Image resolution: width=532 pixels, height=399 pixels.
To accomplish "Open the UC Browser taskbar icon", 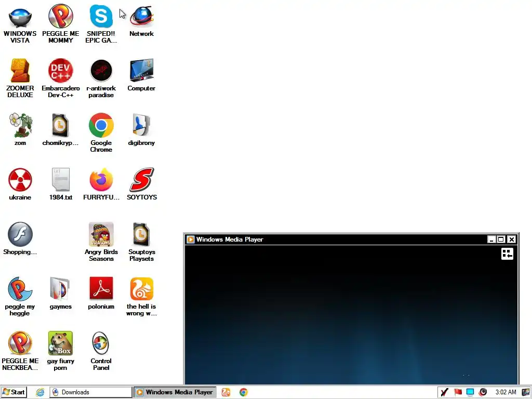I will [x=226, y=392].
